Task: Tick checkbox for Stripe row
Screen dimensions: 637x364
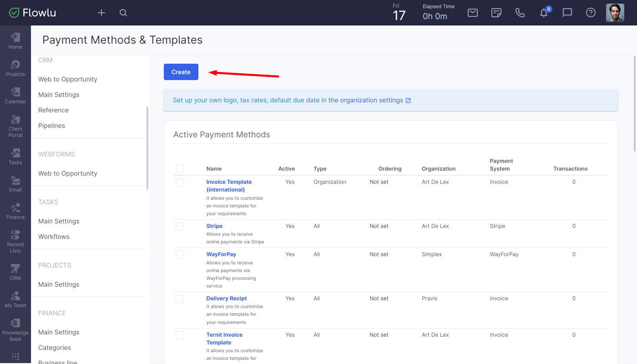Action: coord(180,227)
